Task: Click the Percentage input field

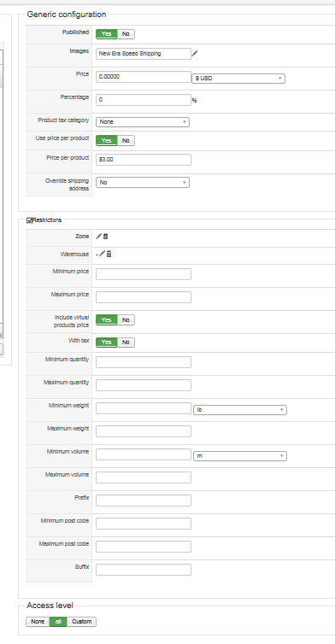Action: click(x=144, y=100)
